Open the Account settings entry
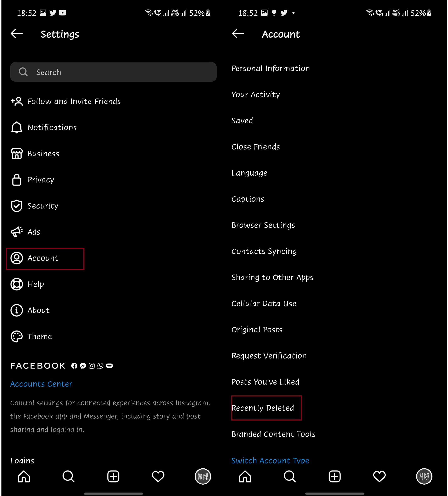This screenshot has width=448, height=496. click(43, 258)
